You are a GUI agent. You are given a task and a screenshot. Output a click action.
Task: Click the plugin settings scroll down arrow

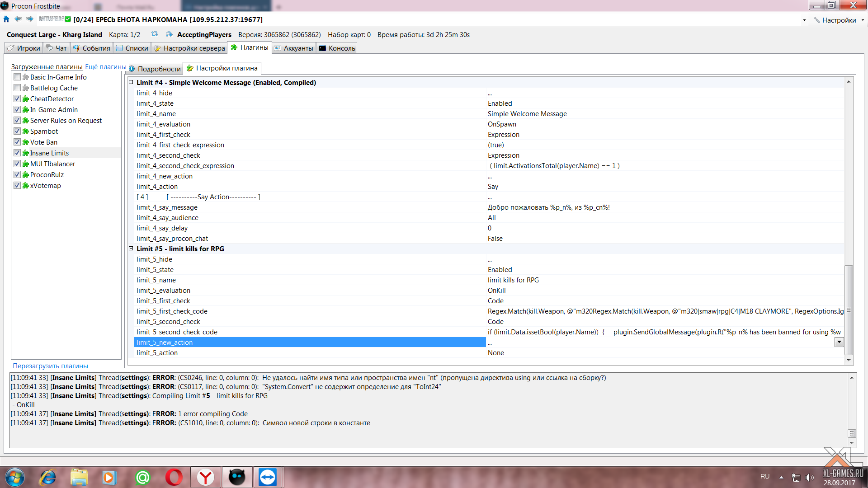pyautogui.click(x=849, y=361)
